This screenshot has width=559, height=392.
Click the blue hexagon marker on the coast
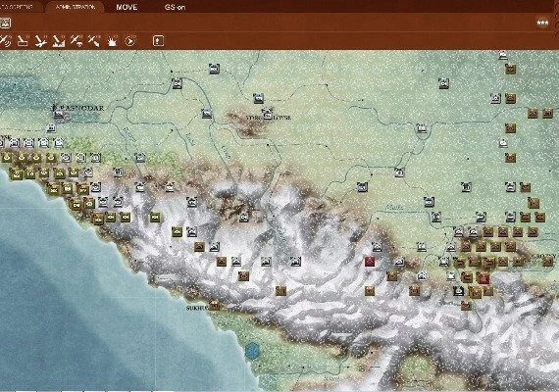[x=252, y=351]
